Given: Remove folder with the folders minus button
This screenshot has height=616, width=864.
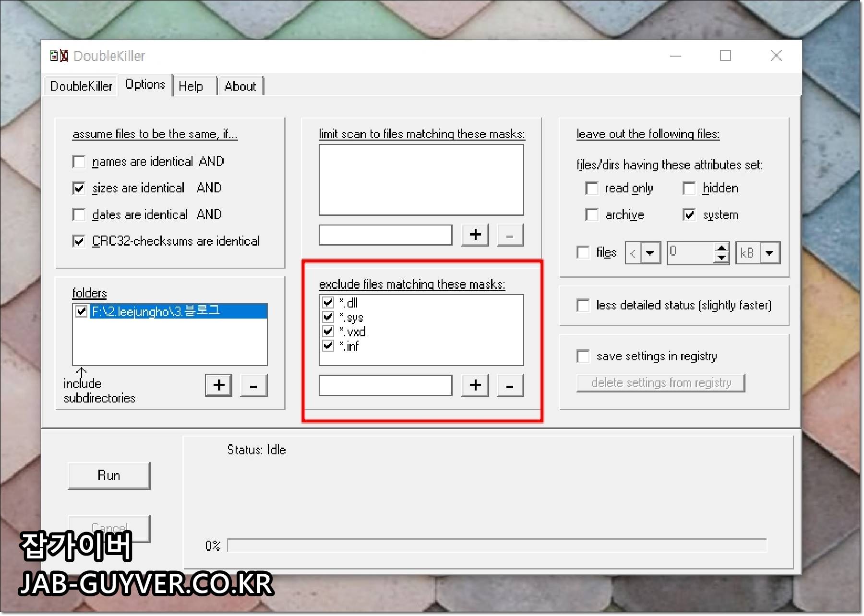Looking at the screenshot, I should 253,385.
